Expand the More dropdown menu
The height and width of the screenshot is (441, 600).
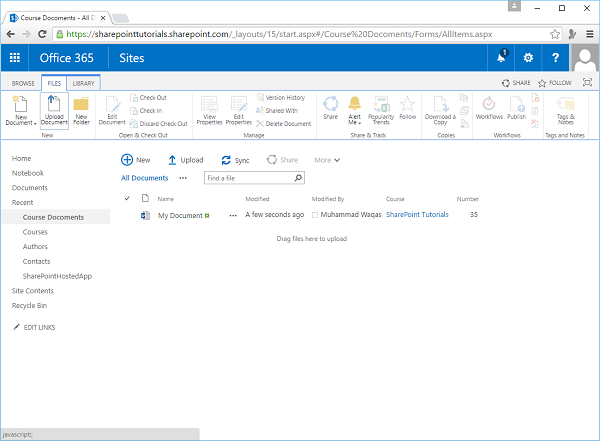327,160
